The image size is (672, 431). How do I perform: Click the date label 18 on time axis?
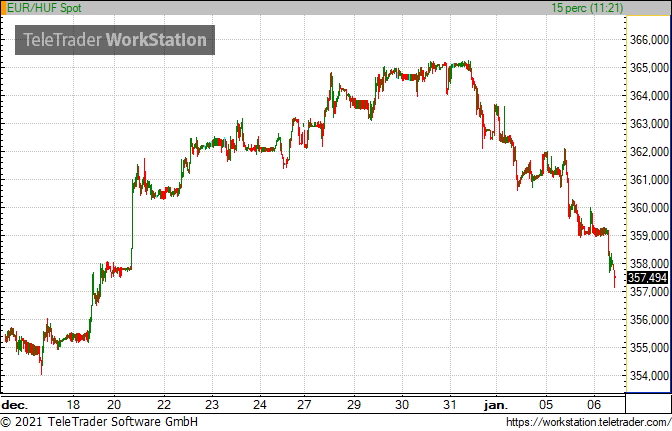(x=73, y=405)
